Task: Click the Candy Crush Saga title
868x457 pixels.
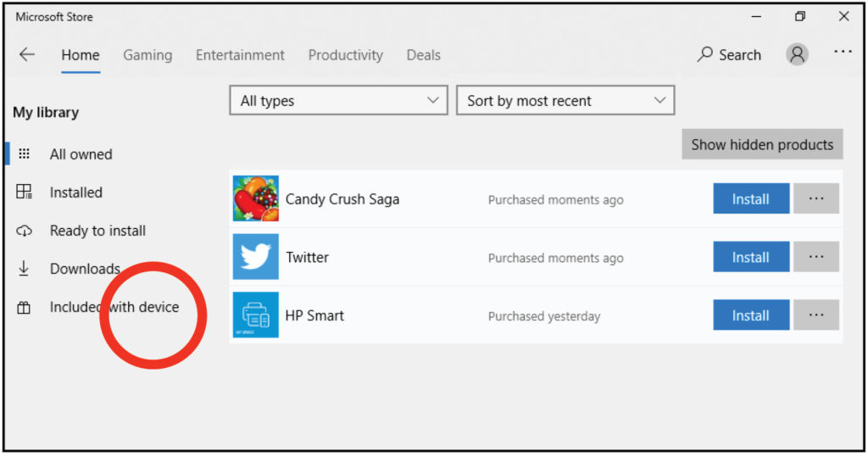Action: [342, 199]
